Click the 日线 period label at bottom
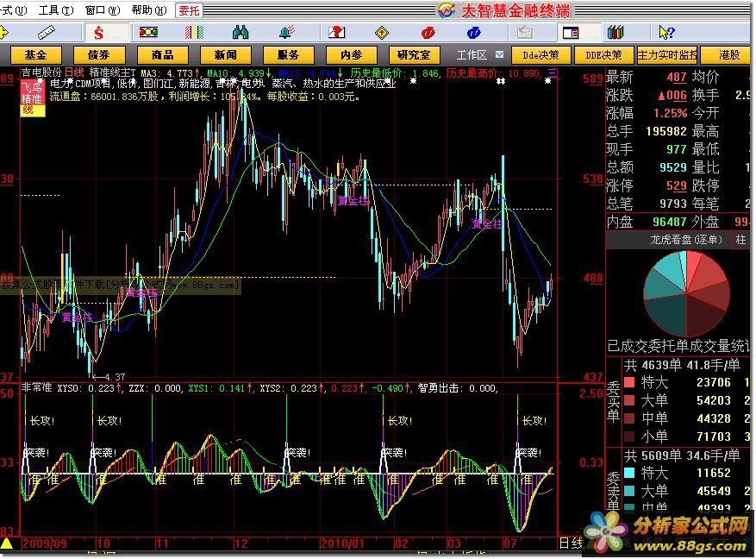Screen dimensions: 756x559 (x=571, y=543)
